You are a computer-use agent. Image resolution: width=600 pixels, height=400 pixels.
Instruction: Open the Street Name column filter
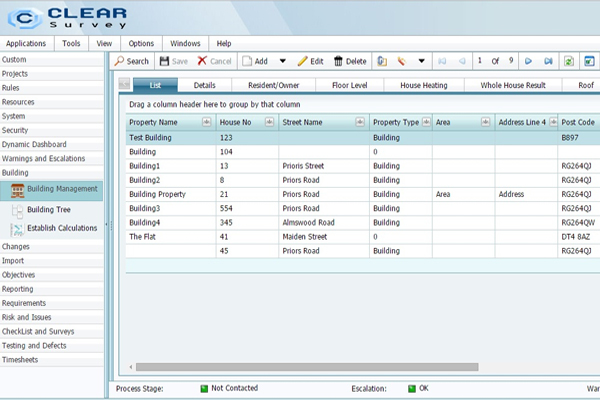tap(360, 122)
